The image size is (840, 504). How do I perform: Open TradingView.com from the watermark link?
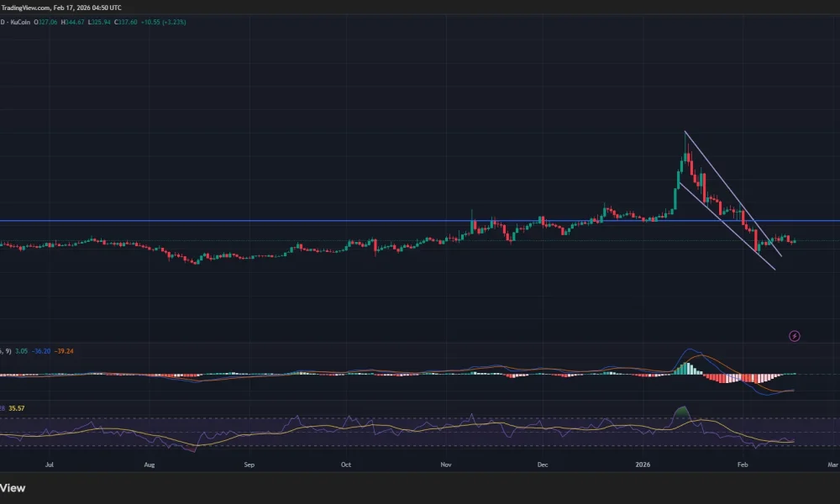[25, 7]
